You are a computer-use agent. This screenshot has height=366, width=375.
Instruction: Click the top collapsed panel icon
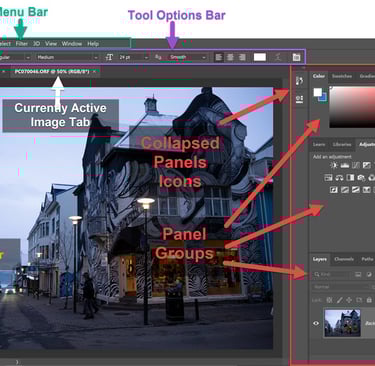click(299, 81)
